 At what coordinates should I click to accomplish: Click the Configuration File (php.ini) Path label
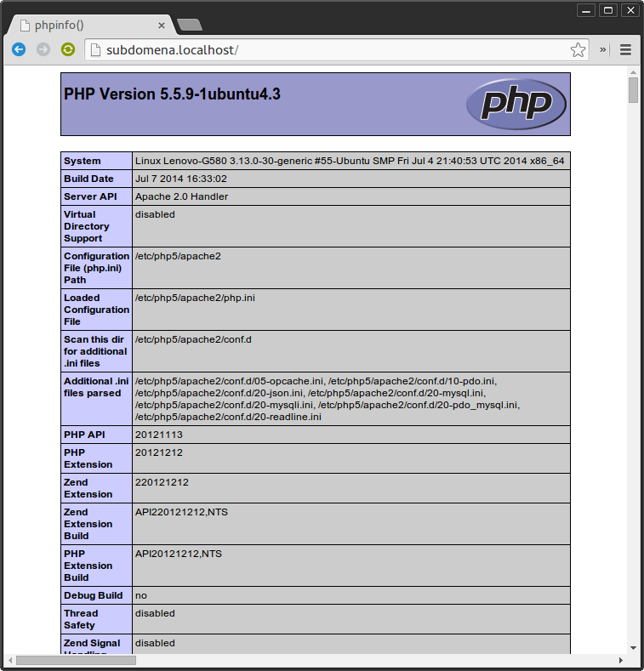96,268
